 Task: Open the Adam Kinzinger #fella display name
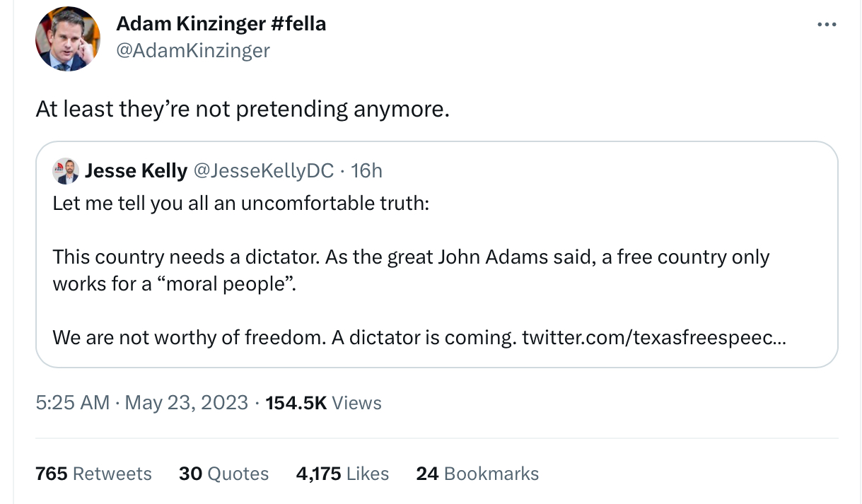click(x=221, y=23)
